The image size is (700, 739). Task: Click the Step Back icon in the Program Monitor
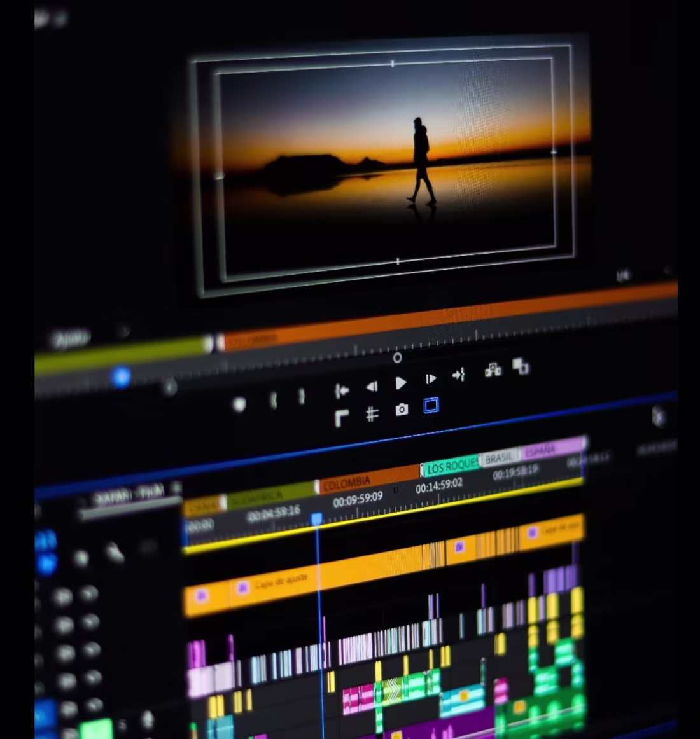click(373, 385)
